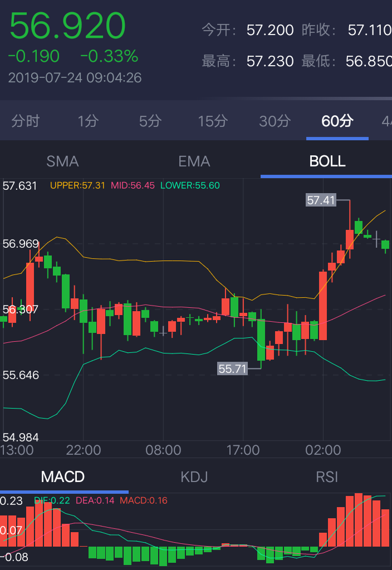392x570 pixels.
Task: Select the BOLL indicator tab
Action: tap(327, 161)
